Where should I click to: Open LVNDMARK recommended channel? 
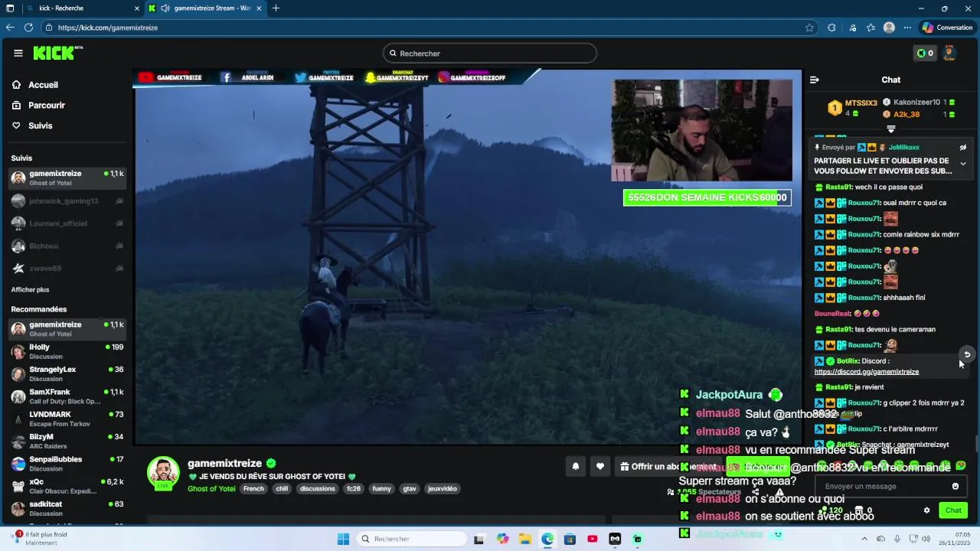click(67, 419)
